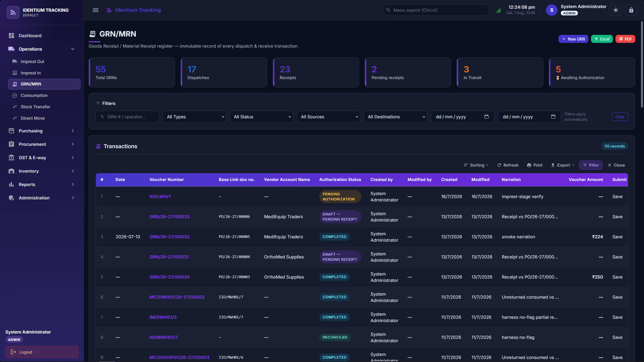The height and width of the screenshot is (362, 644).
Task: Click the Administration shield icon
Action: (x=11, y=198)
